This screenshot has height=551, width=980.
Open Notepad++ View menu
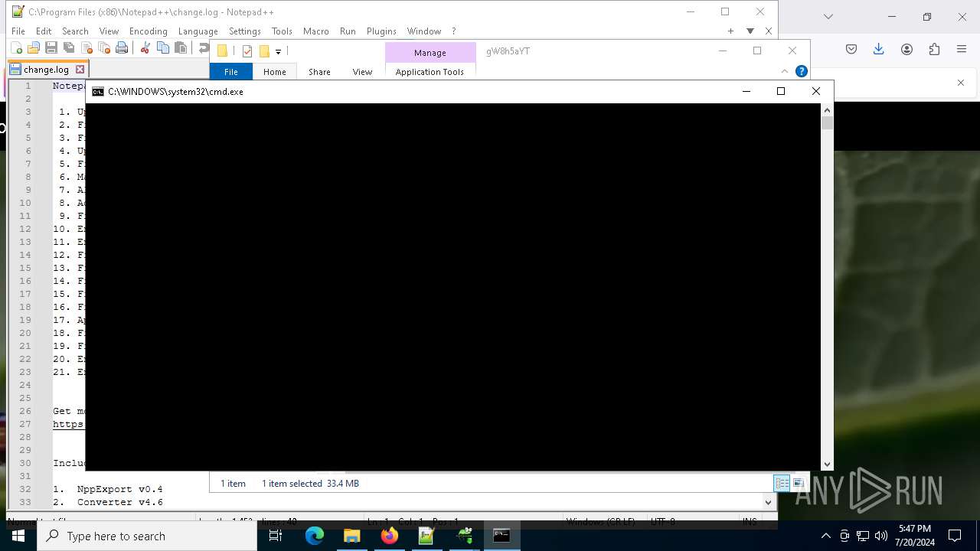click(x=109, y=31)
